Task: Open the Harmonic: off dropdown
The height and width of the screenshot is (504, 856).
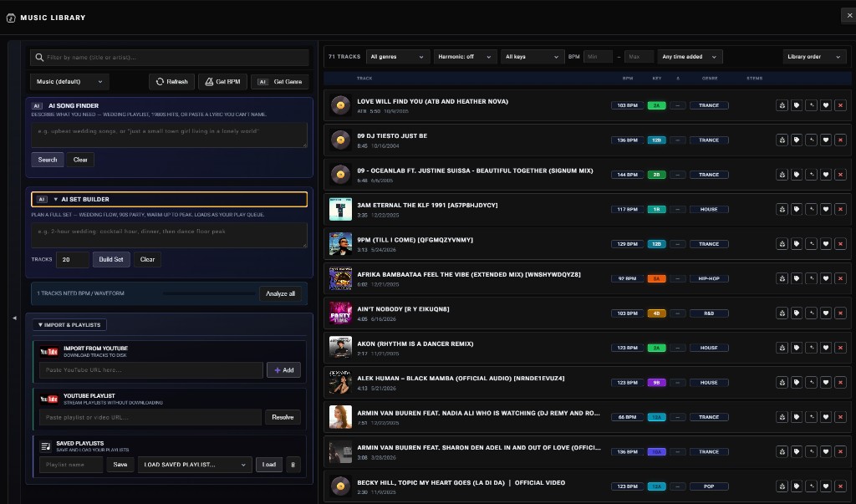Action: point(465,57)
